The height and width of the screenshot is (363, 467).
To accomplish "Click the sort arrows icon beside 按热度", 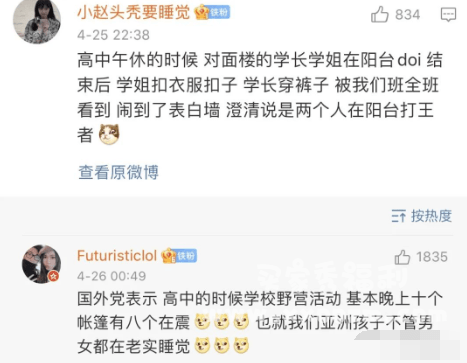I will click(399, 216).
